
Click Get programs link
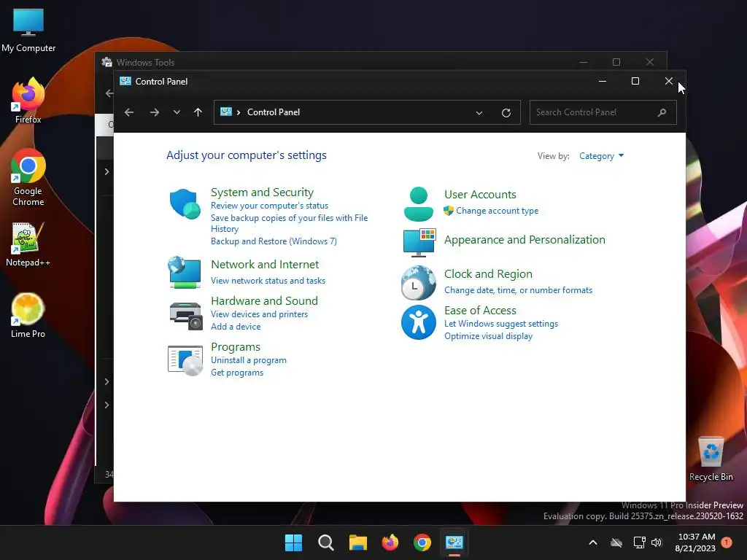[x=237, y=373]
